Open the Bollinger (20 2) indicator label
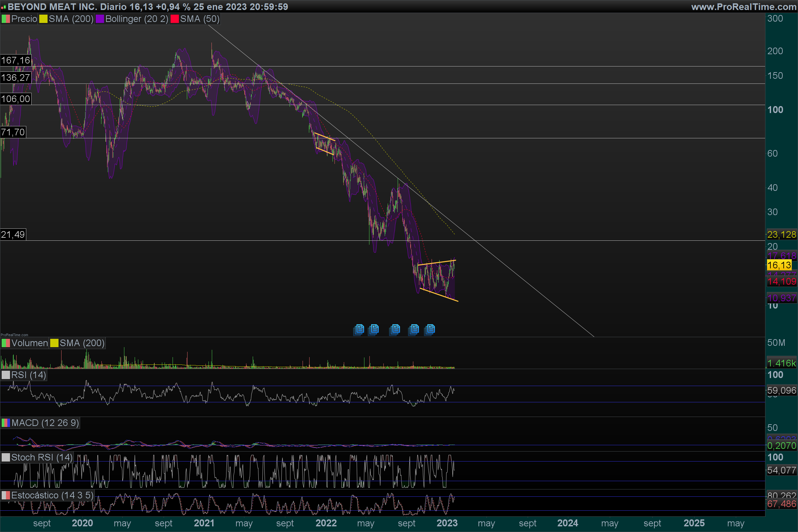Screen dimensions: 798x532 [x=136, y=19]
